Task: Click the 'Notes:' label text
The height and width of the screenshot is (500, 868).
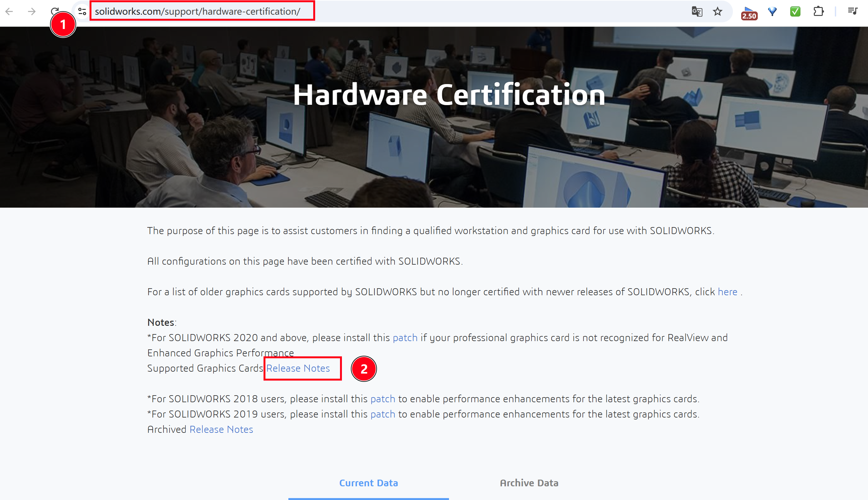Action: click(x=162, y=323)
